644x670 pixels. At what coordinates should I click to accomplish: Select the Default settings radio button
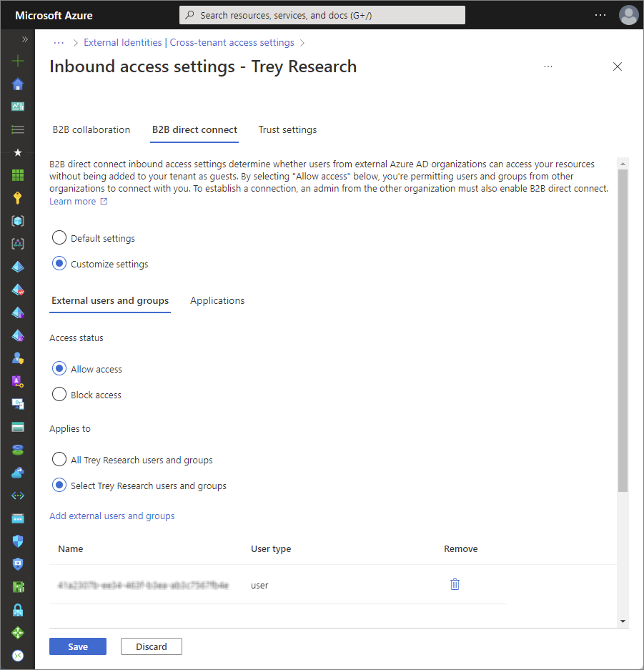click(59, 238)
